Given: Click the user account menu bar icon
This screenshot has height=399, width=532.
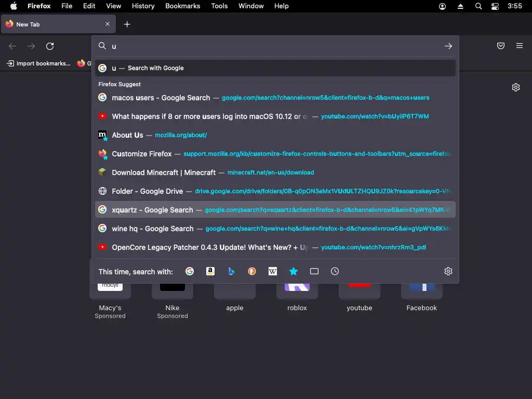Looking at the screenshot, I should coord(443,6).
